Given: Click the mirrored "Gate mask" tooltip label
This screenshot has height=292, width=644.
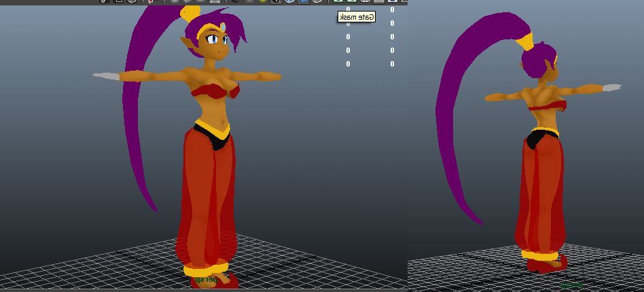Looking at the screenshot, I should [x=357, y=17].
